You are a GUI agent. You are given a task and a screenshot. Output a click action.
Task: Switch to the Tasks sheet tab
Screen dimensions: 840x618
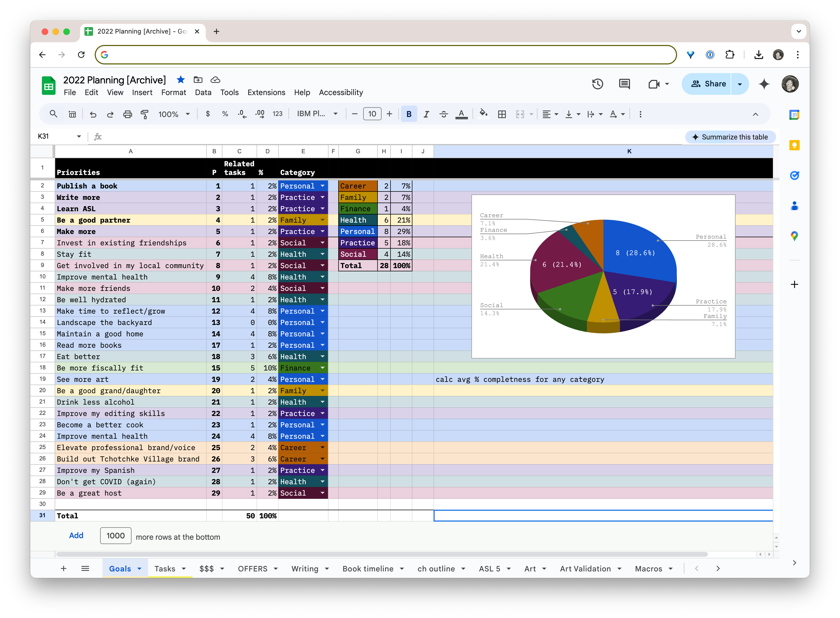(x=165, y=569)
